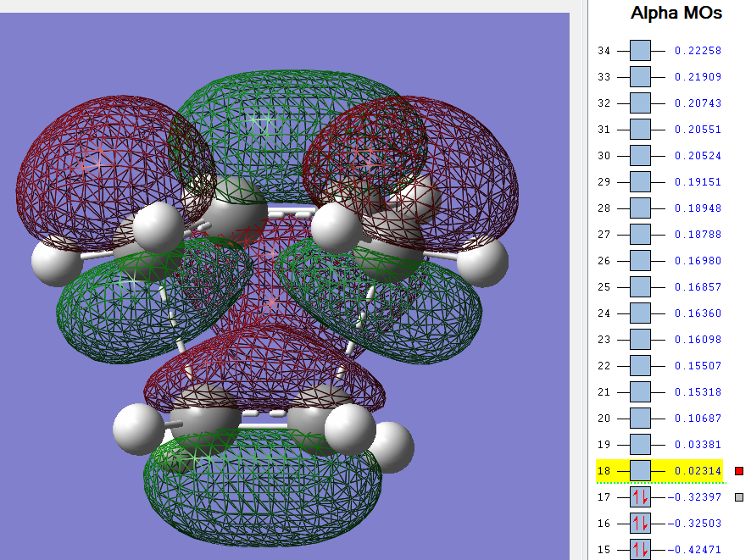Click the energy value -0.32503
This screenshot has height=560, width=751.
694,524
